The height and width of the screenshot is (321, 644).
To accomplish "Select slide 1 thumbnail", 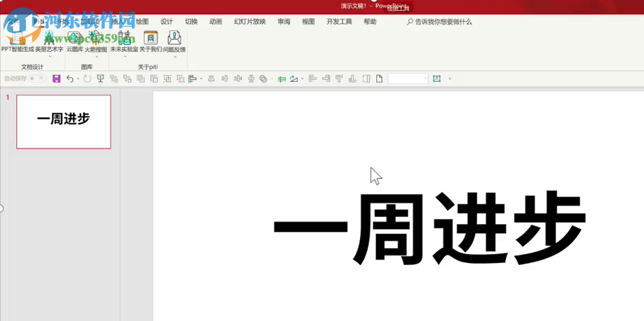I will pyautogui.click(x=64, y=122).
